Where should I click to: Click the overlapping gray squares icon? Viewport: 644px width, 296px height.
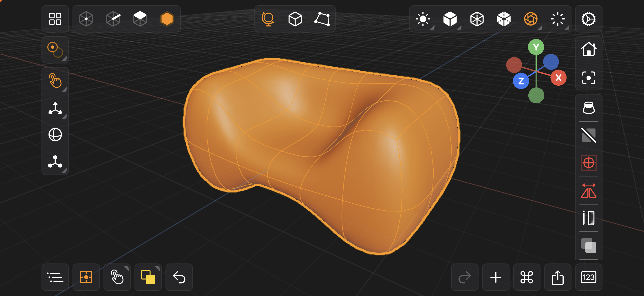click(589, 246)
